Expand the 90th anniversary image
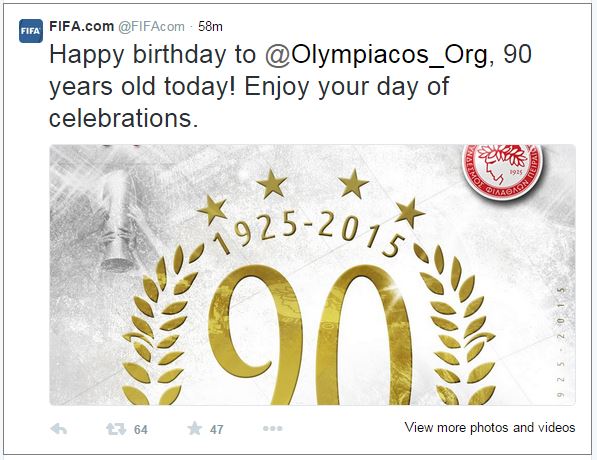 (x=312, y=275)
